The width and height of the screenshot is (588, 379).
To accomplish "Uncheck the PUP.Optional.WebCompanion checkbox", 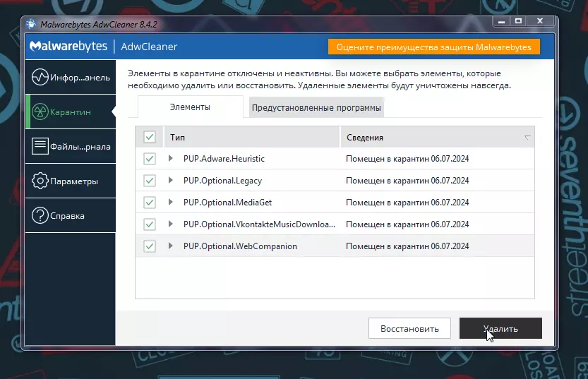I will 150,246.
